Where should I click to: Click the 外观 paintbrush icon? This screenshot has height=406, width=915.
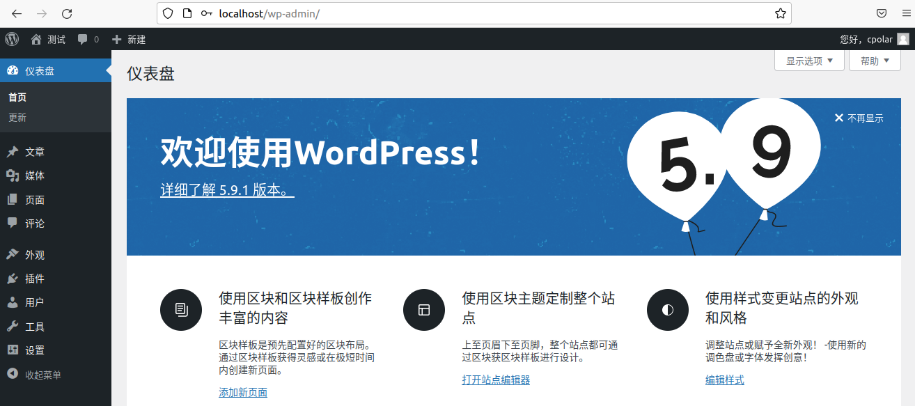pos(12,255)
